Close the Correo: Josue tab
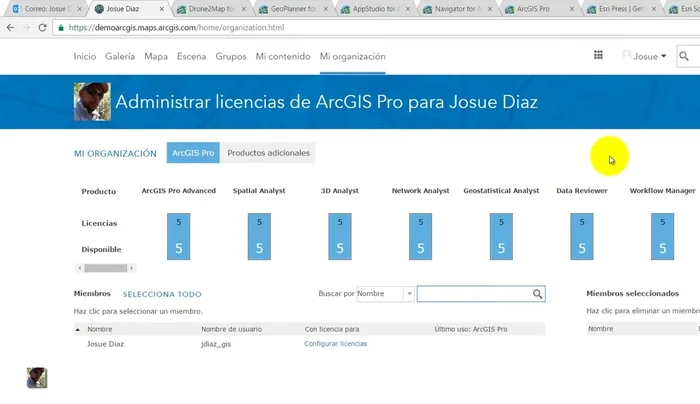Screen dimensions: 700x404 pos(79,8)
